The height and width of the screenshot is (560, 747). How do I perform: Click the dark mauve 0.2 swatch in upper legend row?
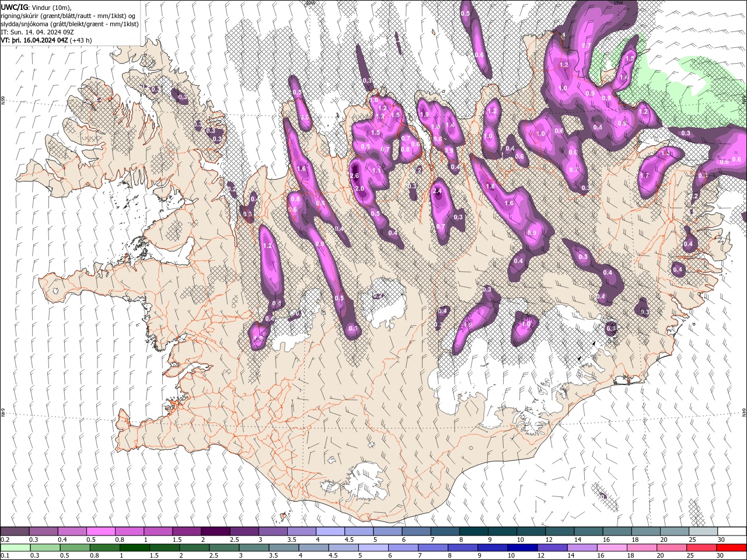[x=15, y=531]
